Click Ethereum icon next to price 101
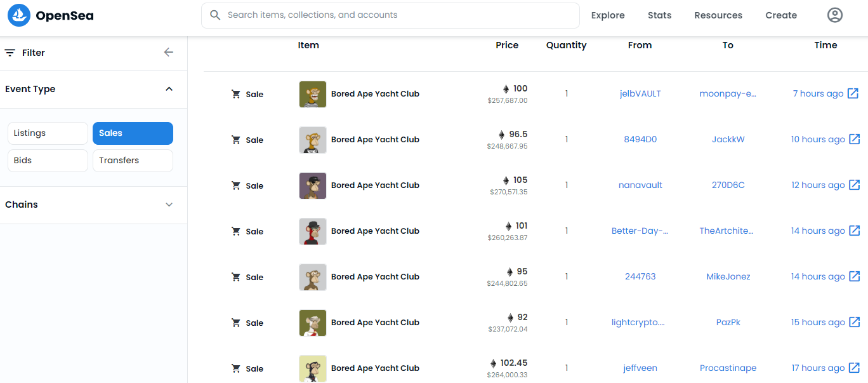Image resolution: width=868 pixels, height=383 pixels. point(508,226)
